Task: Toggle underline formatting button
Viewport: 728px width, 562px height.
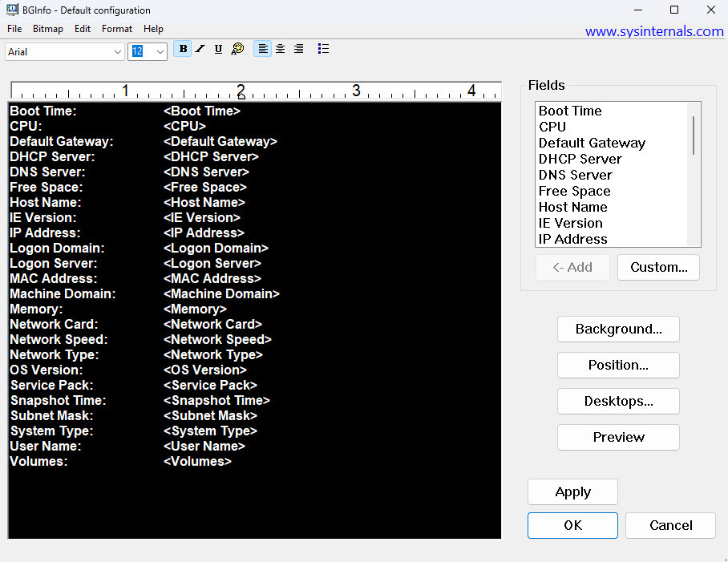Action: click(218, 49)
